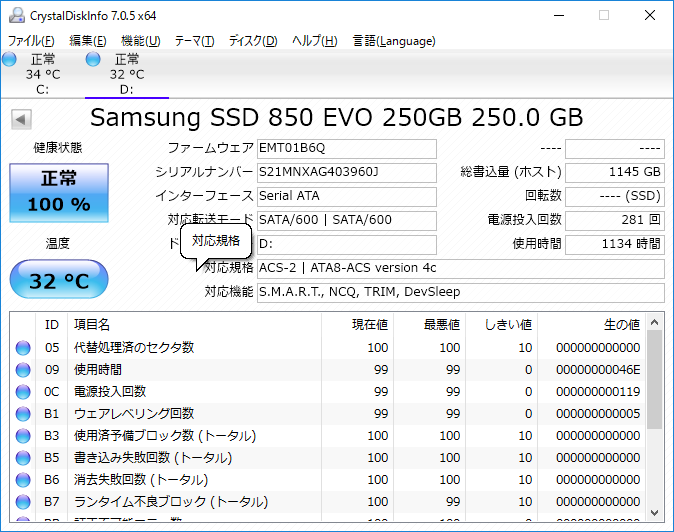Click status orb of attribute 09 row

point(23,370)
